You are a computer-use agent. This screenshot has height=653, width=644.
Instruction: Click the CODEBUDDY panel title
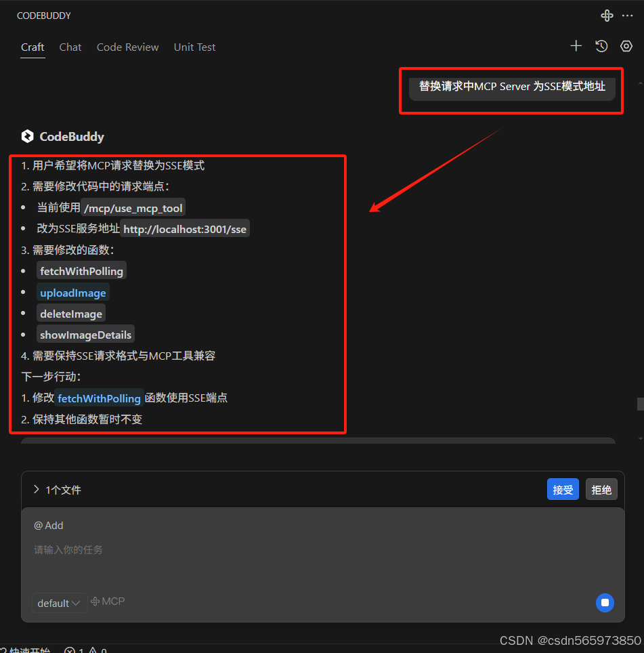tap(44, 16)
